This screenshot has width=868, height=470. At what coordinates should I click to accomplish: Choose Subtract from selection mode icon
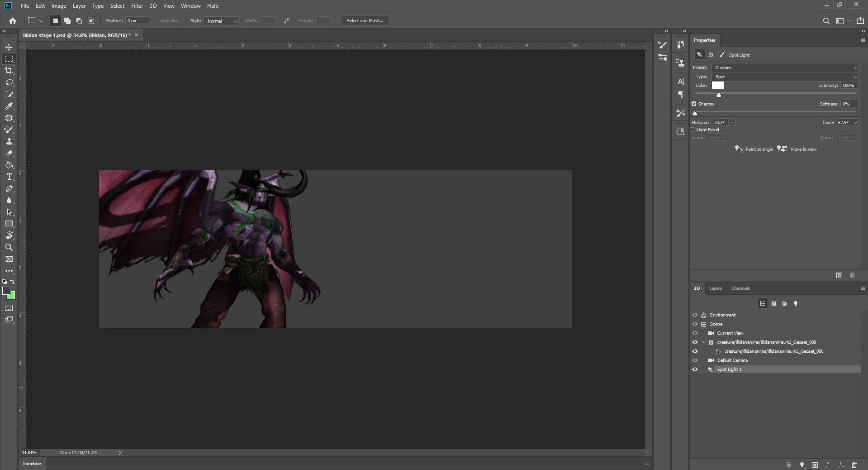point(79,21)
